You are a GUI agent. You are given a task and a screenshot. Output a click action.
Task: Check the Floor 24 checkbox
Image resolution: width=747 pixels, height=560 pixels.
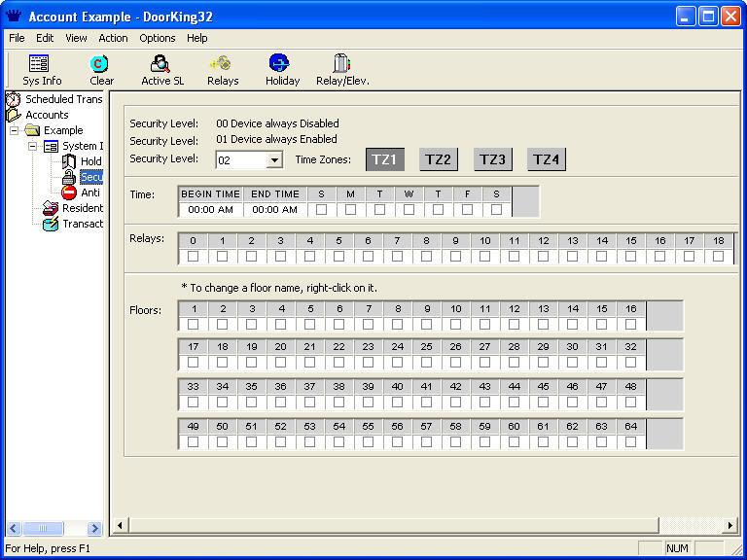[x=397, y=363]
